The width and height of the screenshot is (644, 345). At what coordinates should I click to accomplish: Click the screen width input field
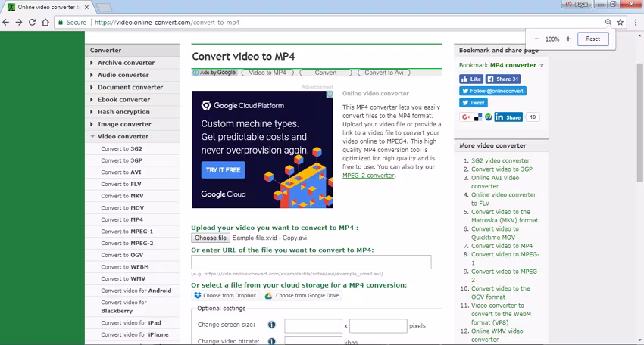(313, 326)
